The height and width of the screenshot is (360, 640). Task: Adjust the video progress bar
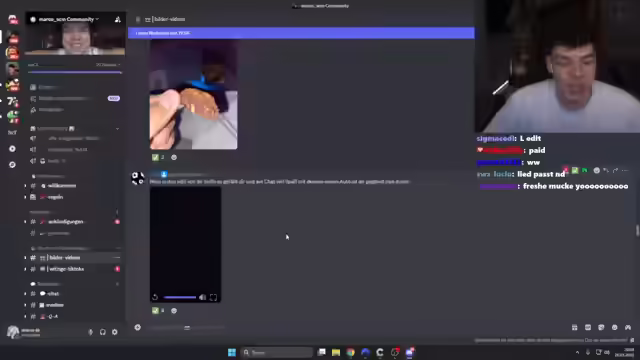[x=180, y=298]
